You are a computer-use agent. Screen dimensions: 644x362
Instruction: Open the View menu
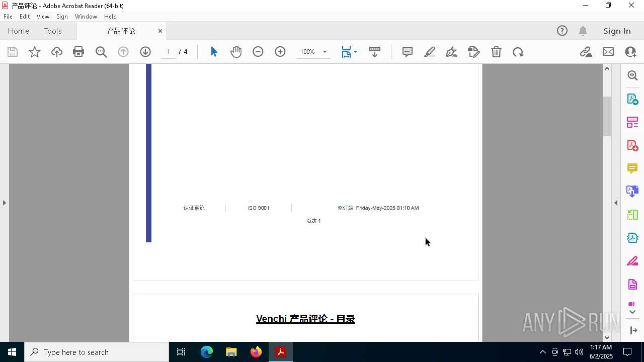[43, 17]
